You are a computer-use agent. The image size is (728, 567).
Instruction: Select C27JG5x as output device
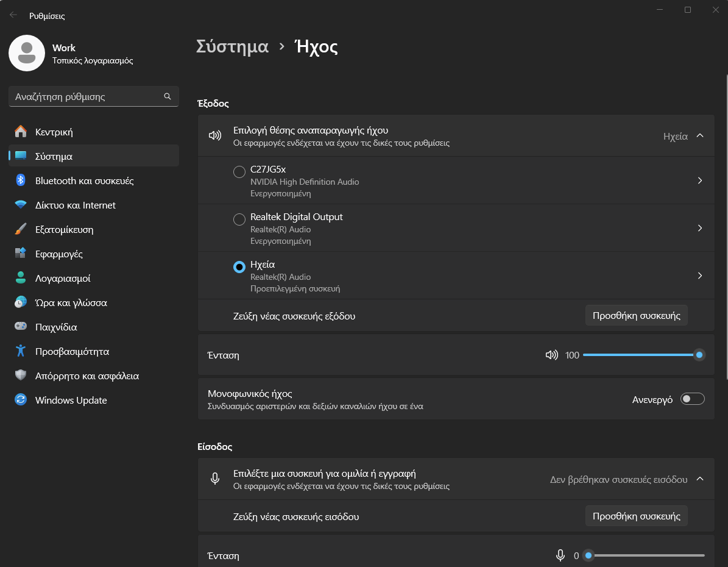239,172
